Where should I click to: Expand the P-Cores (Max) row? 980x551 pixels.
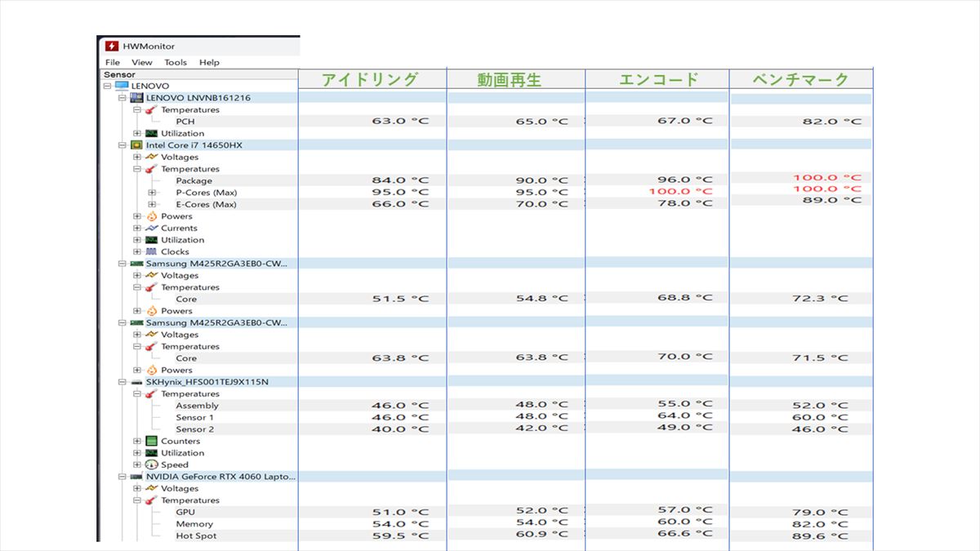pos(152,193)
